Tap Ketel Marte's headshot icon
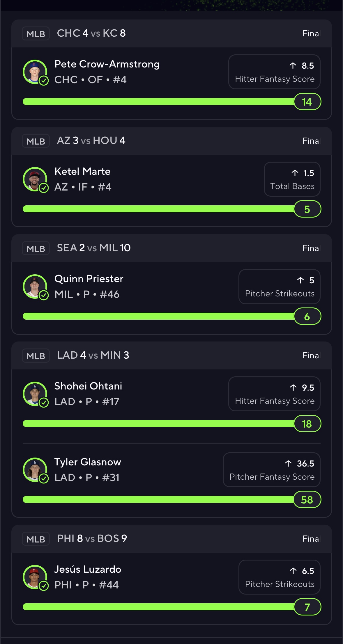This screenshot has width=343, height=644. [35, 179]
